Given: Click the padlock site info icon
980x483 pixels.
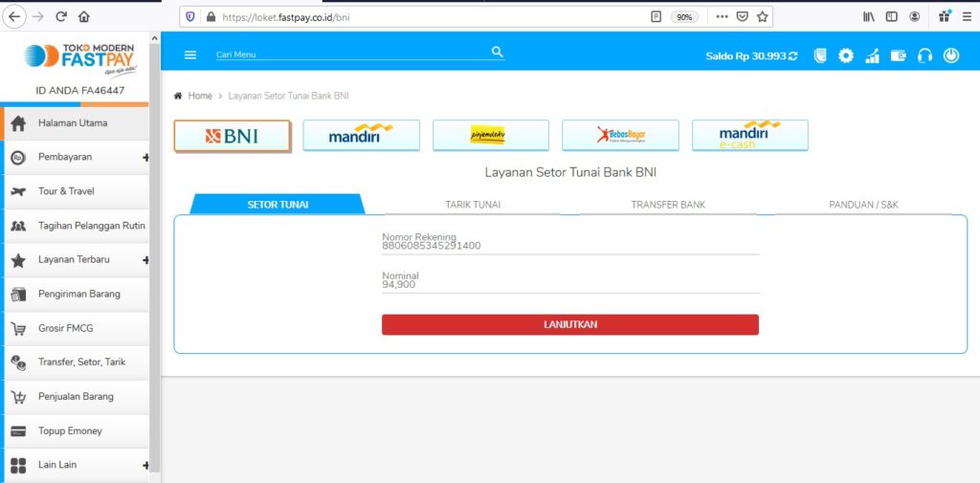Looking at the screenshot, I should (x=211, y=17).
